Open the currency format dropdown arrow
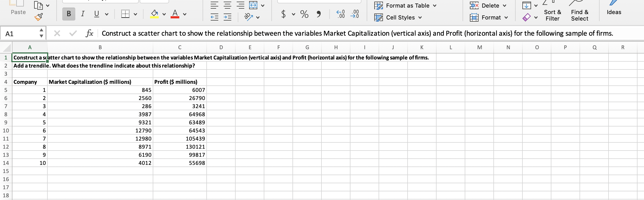Screen dimensions: 644x200 click(294, 14)
